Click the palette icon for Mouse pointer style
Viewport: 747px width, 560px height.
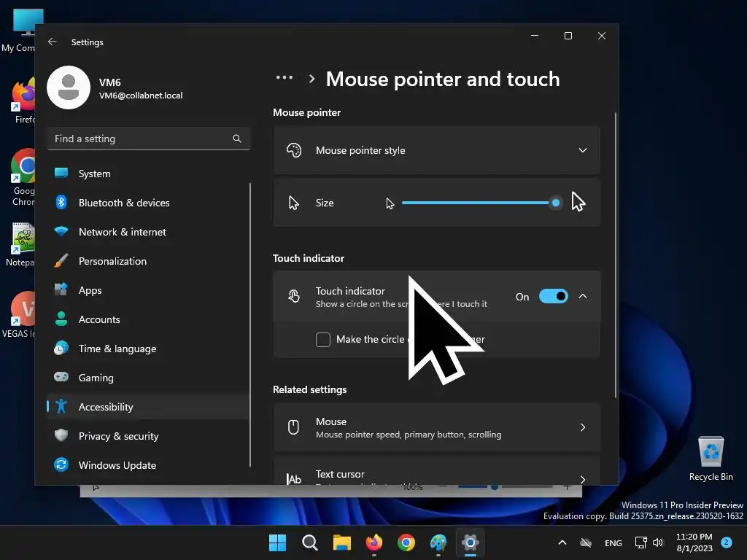(294, 150)
